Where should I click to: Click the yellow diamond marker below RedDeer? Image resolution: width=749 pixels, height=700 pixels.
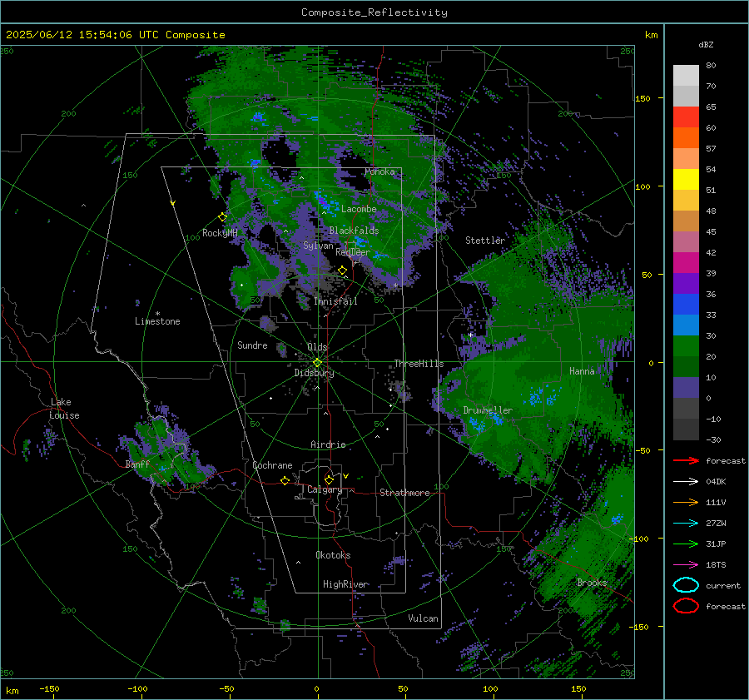342,271
